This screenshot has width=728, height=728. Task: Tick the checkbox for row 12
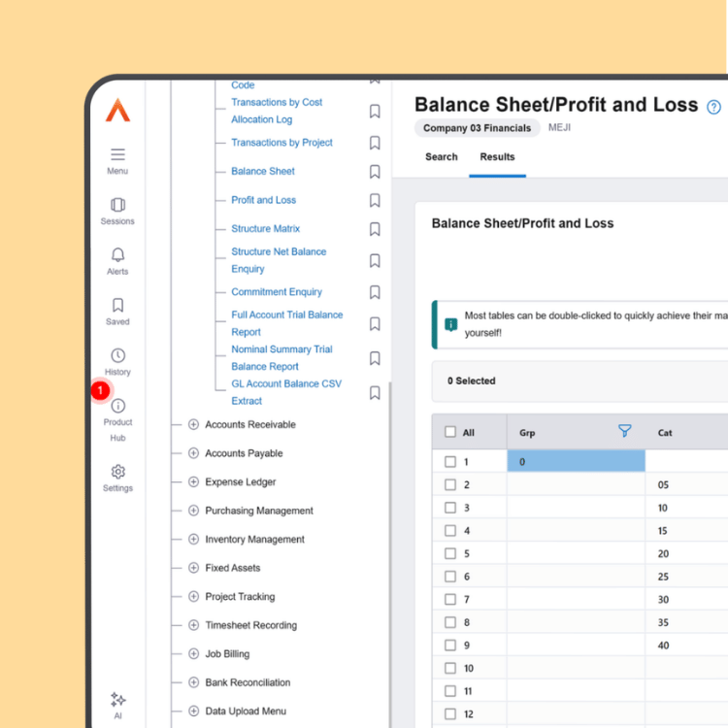450,714
